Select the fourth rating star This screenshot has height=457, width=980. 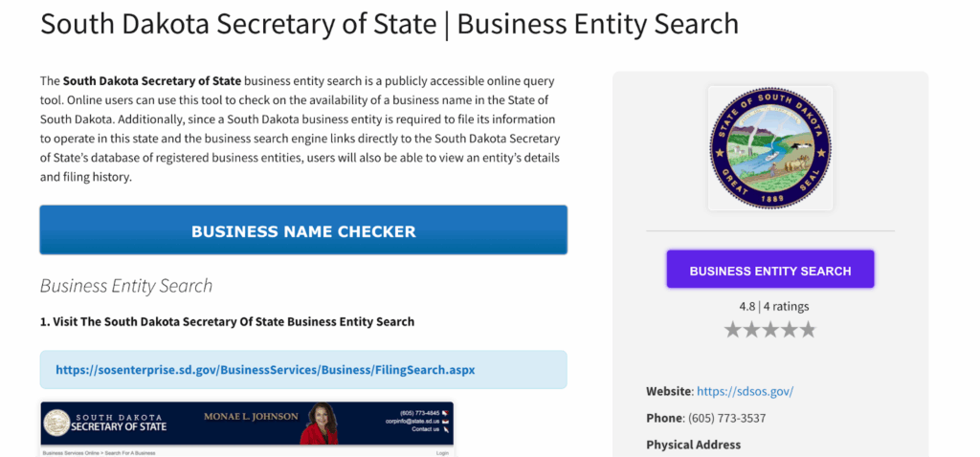(x=790, y=330)
